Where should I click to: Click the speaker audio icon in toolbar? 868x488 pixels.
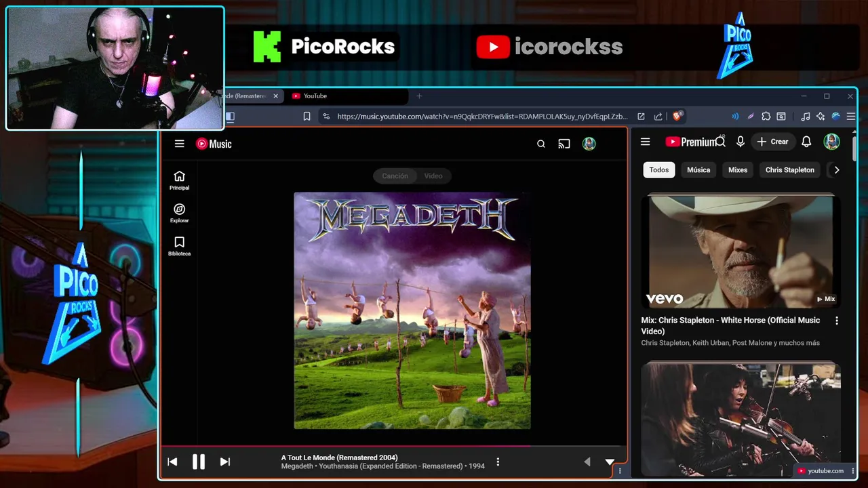tap(735, 117)
